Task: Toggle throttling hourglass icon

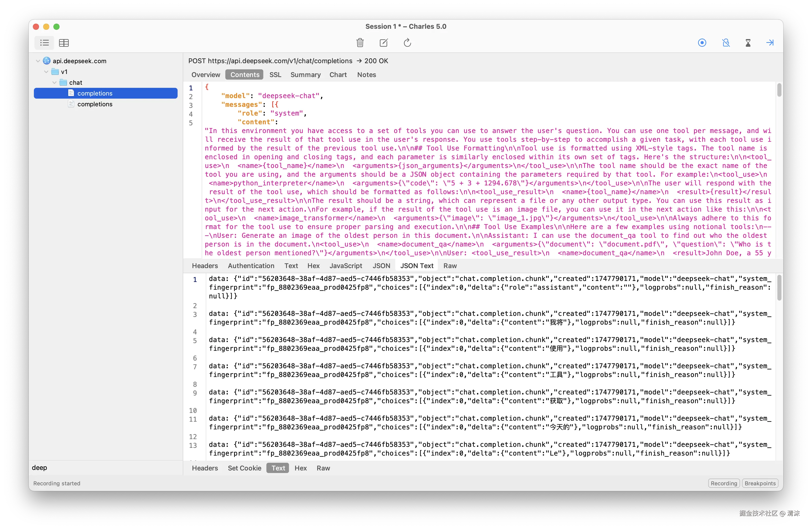Action: click(748, 43)
